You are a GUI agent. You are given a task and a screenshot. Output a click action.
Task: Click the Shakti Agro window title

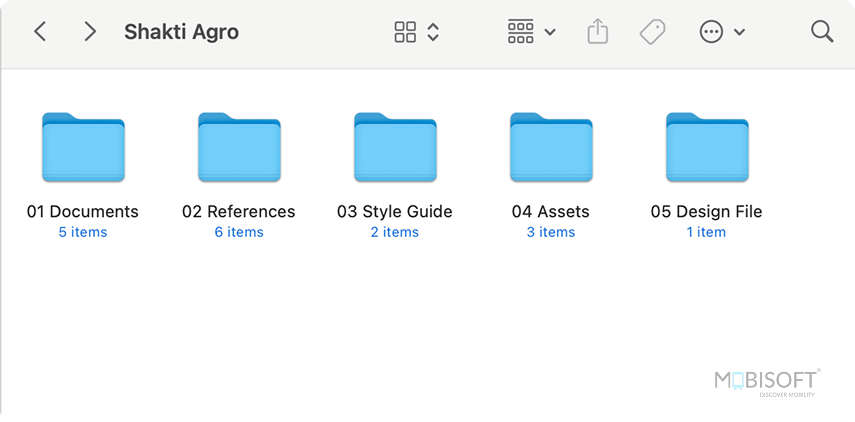pos(181,32)
